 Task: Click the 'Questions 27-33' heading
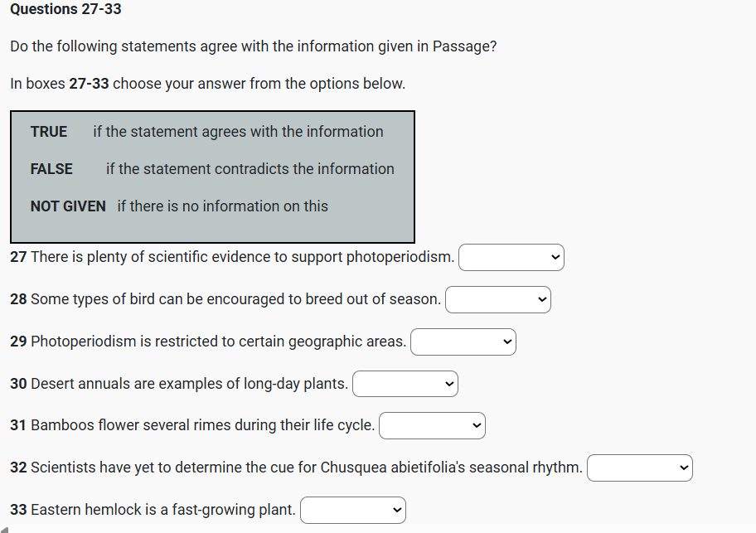point(65,9)
